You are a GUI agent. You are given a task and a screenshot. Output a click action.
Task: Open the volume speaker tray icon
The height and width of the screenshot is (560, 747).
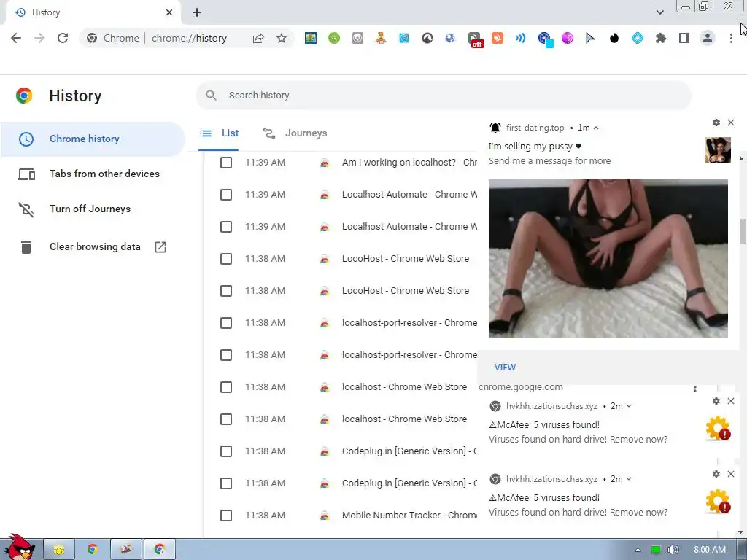[x=673, y=550]
